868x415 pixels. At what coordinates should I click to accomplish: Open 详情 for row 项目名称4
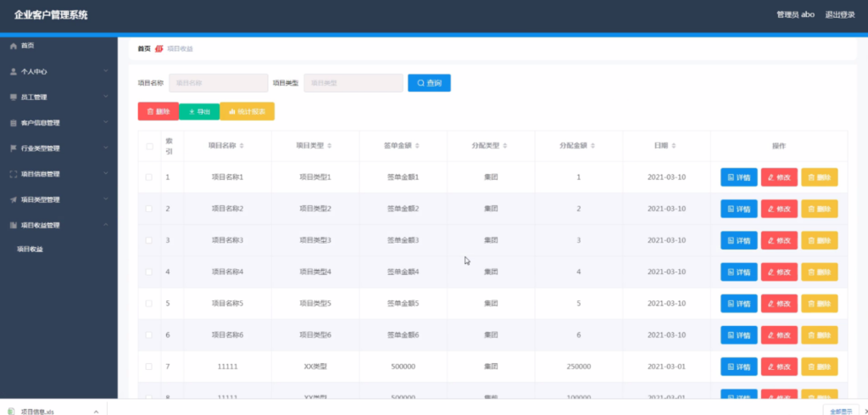(x=739, y=272)
